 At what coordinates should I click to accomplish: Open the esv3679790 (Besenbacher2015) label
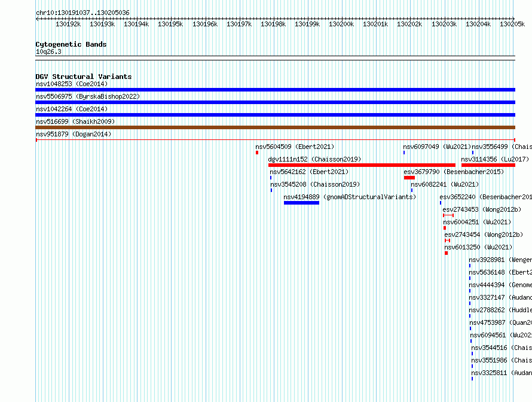(x=454, y=172)
